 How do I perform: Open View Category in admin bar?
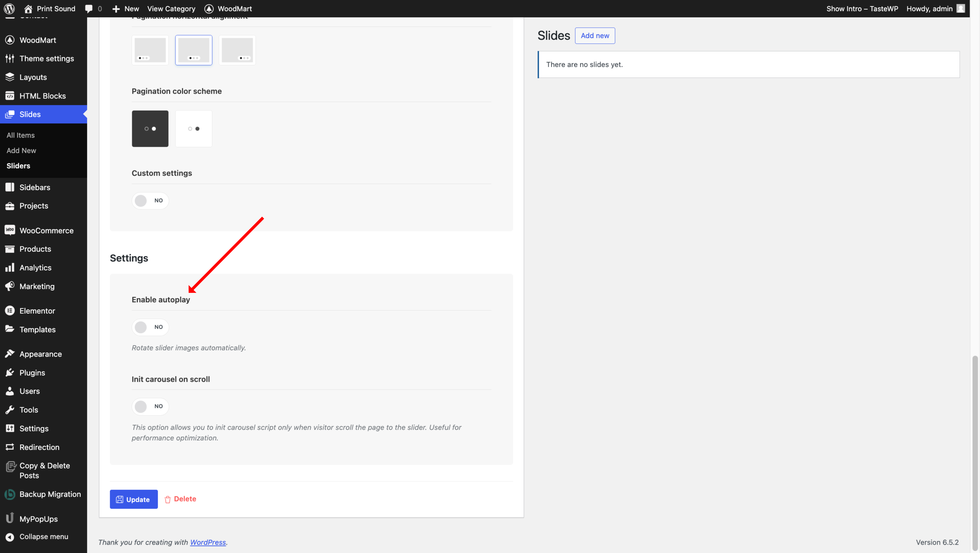coord(171,8)
